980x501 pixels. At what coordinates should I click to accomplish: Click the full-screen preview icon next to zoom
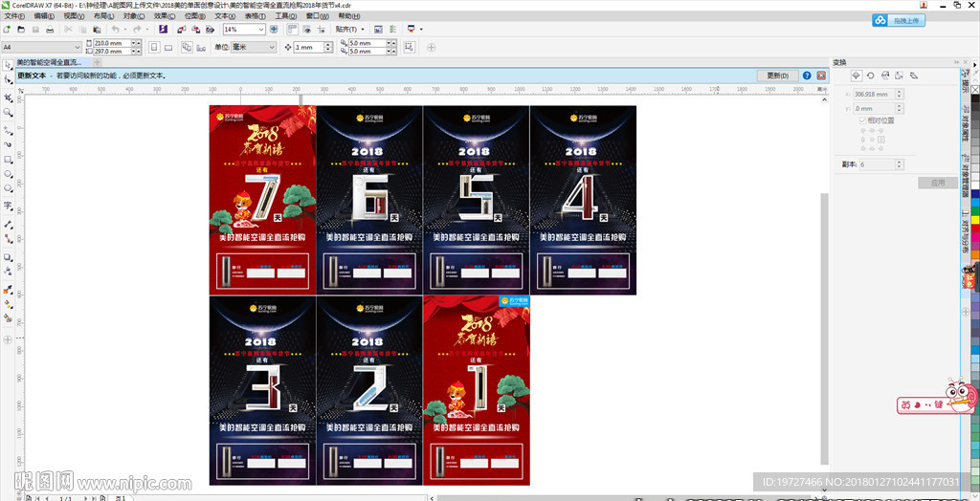(x=275, y=29)
